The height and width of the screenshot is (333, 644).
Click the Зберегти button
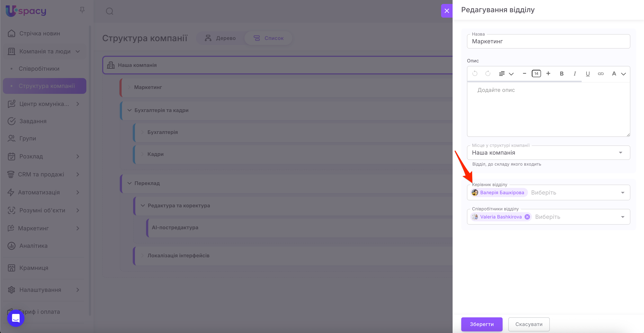click(482, 324)
